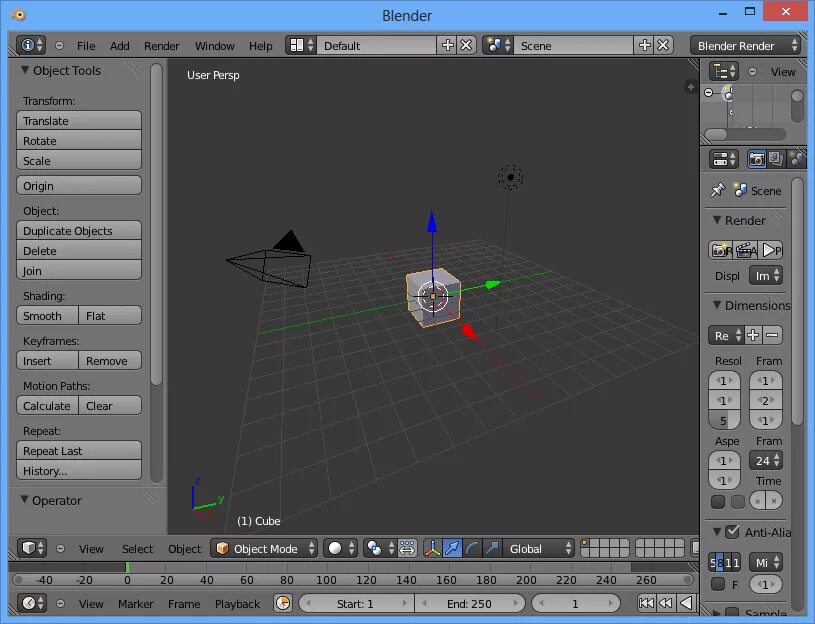Open the Render menu
815x624 pixels.
[162, 46]
